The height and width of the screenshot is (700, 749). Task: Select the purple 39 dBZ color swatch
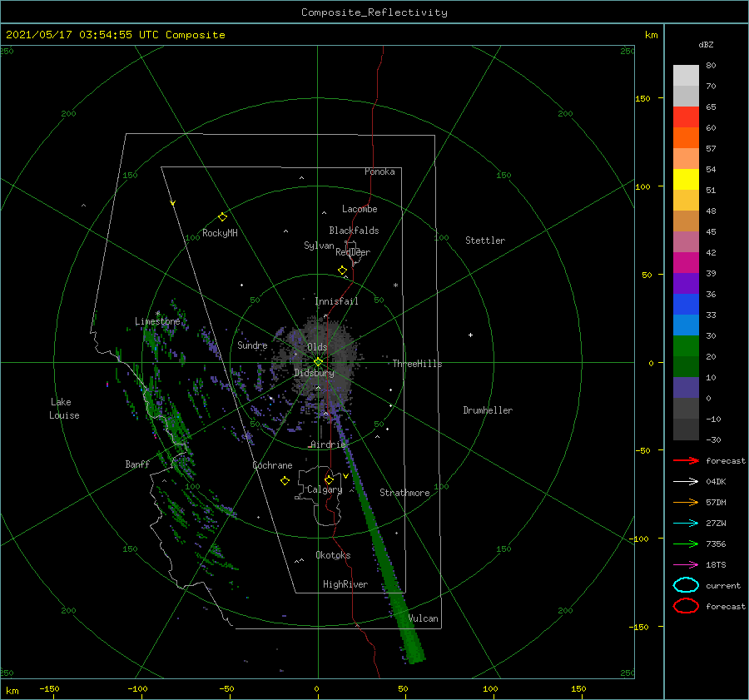[x=686, y=283]
